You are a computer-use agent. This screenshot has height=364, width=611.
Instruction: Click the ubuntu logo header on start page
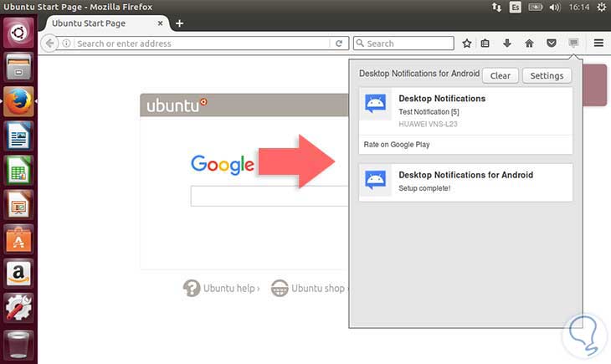coord(177,105)
